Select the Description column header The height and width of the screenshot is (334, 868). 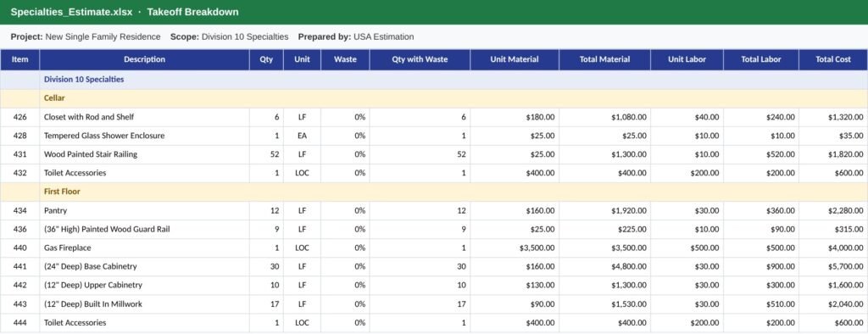[x=144, y=59]
